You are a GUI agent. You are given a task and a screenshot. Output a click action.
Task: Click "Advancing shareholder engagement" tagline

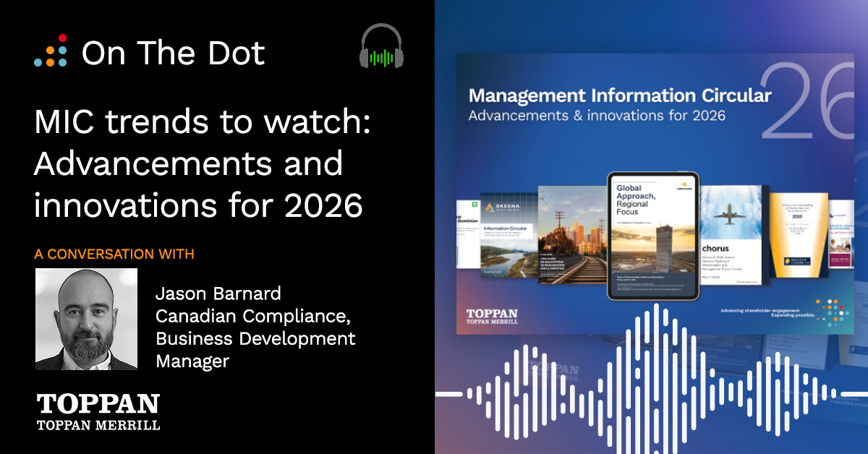point(767,313)
